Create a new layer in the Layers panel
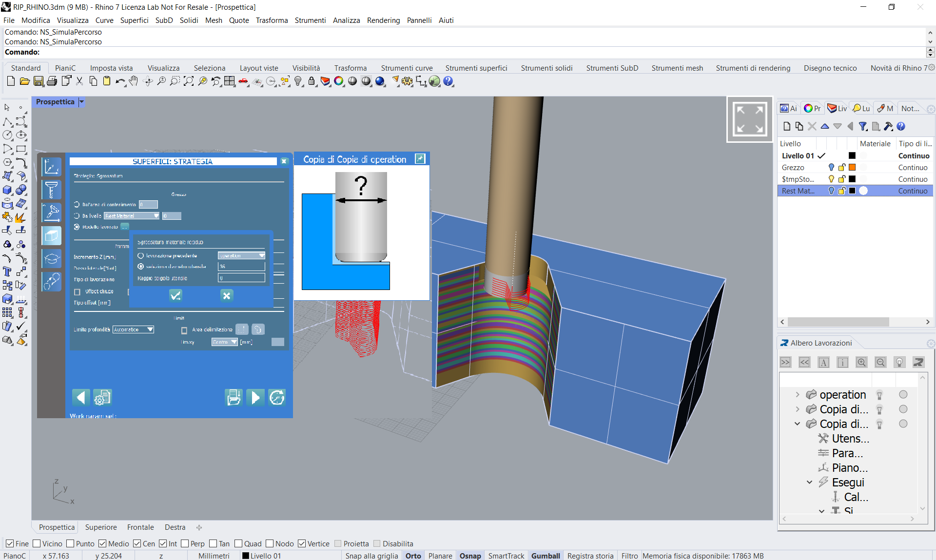The width and height of the screenshot is (936, 560). [x=787, y=126]
